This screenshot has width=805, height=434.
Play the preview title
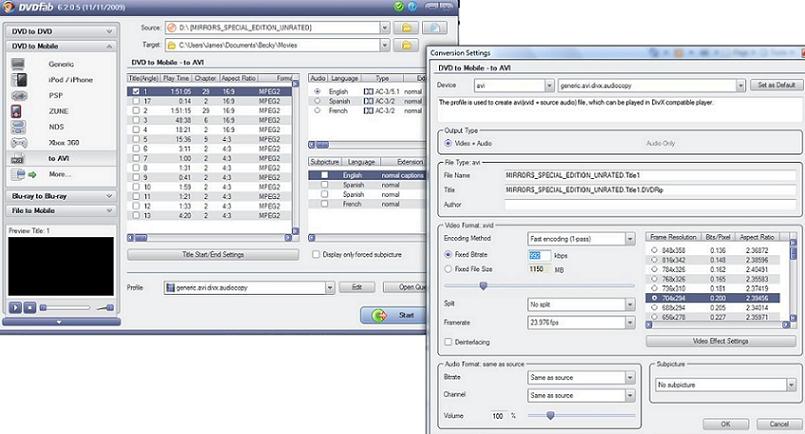(14, 307)
